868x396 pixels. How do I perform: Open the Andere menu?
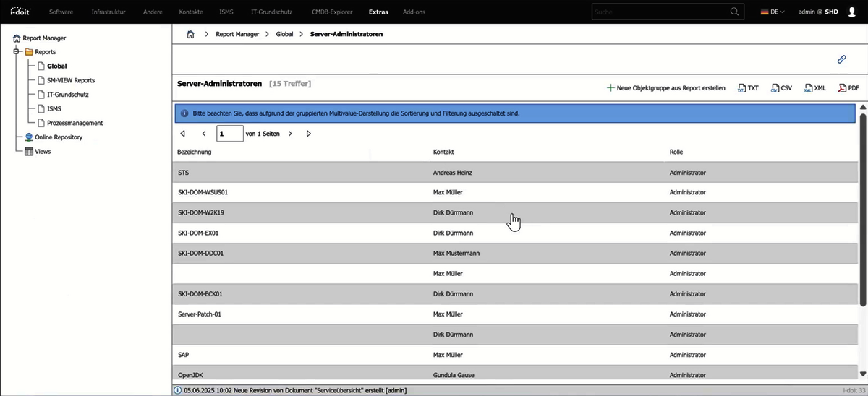pyautogui.click(x=153, y=12)
